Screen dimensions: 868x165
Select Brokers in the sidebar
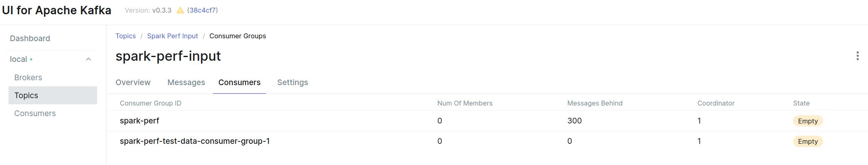pyautogui.click(x=28, y=77)
